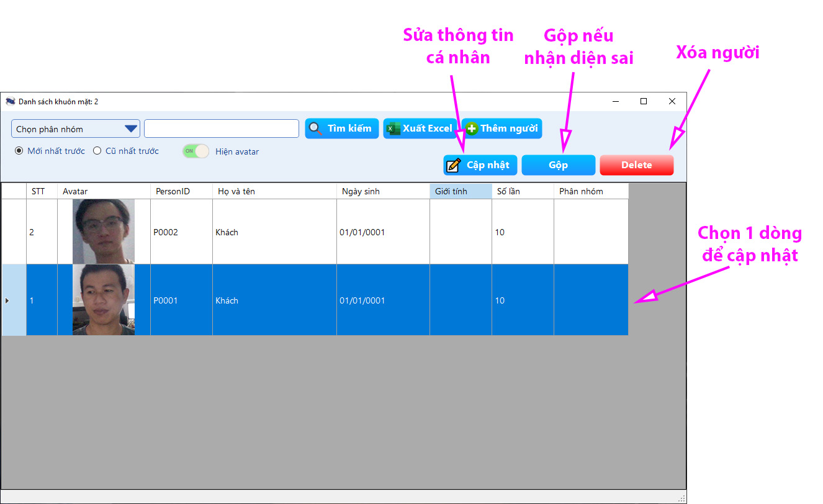
Task: Click the Số lần column header
Action: coord(522,191)
